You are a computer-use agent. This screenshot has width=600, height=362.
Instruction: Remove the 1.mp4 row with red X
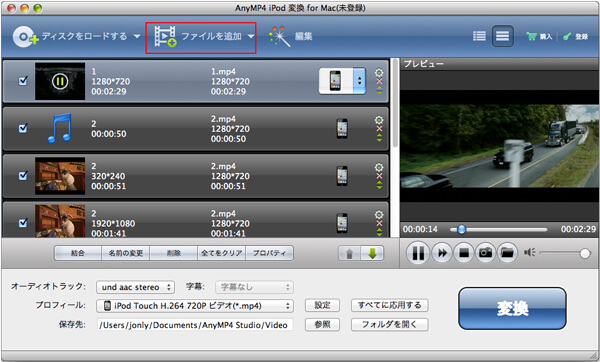click(379, 81)
